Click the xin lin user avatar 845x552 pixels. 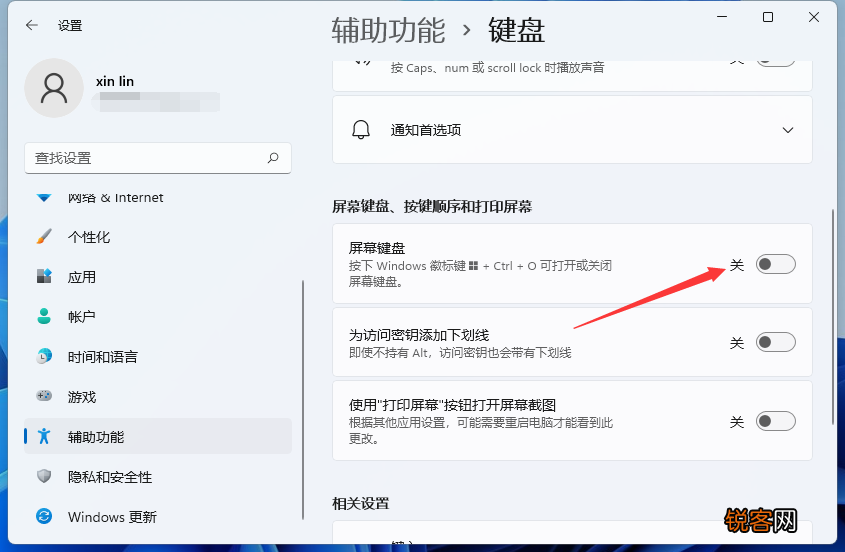54,88
